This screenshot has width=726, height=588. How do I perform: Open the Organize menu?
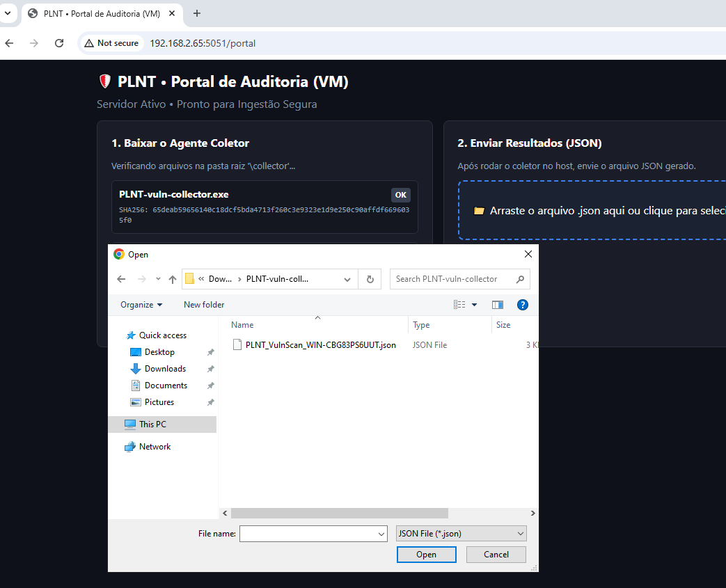pyautogui.click(x=141, y=305)
